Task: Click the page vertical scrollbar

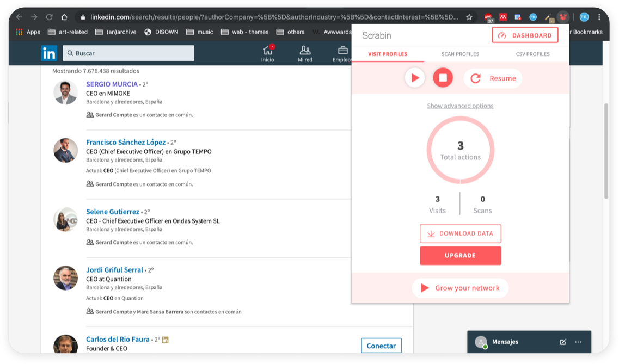Action: click(606, 151)
